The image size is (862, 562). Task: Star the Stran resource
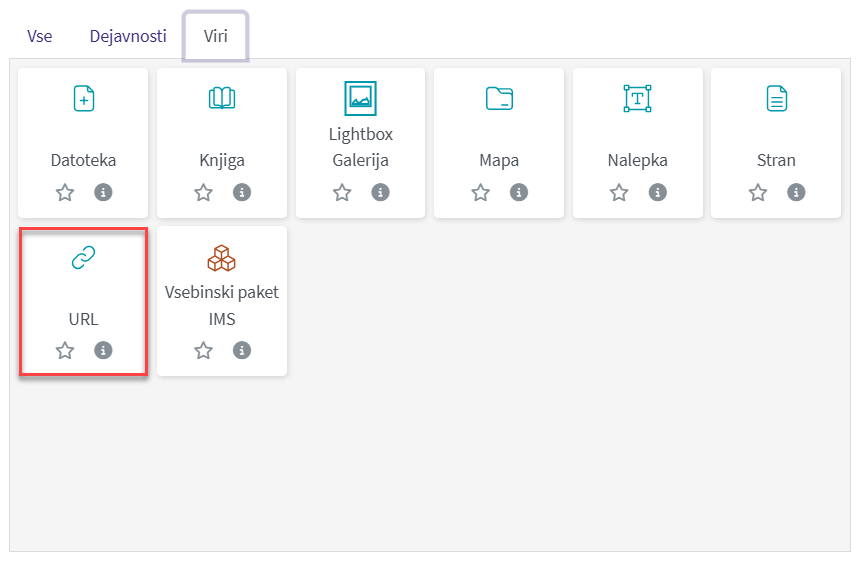pos(757,192)
